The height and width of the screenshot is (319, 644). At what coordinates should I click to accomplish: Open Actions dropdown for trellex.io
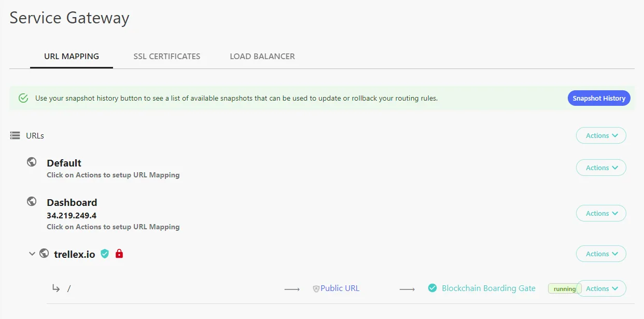601,254
